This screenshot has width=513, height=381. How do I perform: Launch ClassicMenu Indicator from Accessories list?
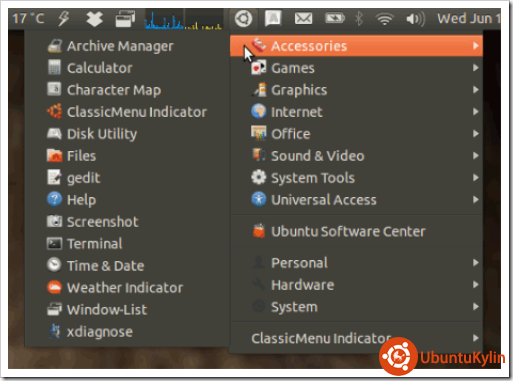pos(127,112)
